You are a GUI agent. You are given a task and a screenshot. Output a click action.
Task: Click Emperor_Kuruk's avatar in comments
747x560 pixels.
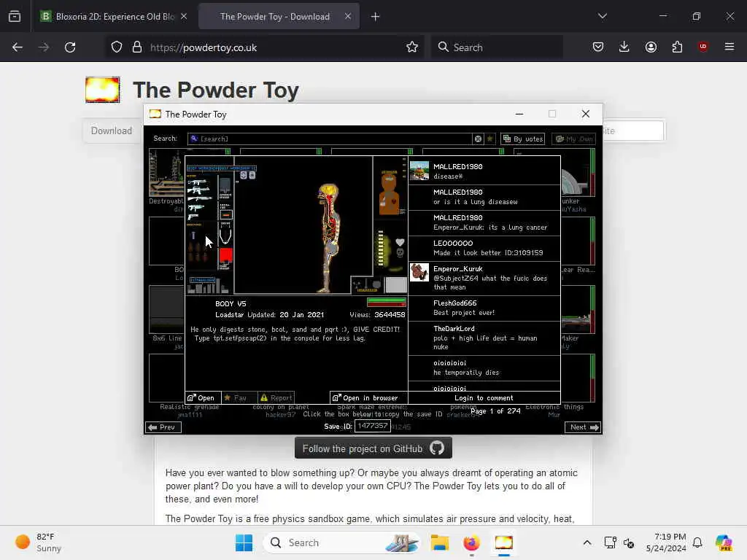coord(419,273)
